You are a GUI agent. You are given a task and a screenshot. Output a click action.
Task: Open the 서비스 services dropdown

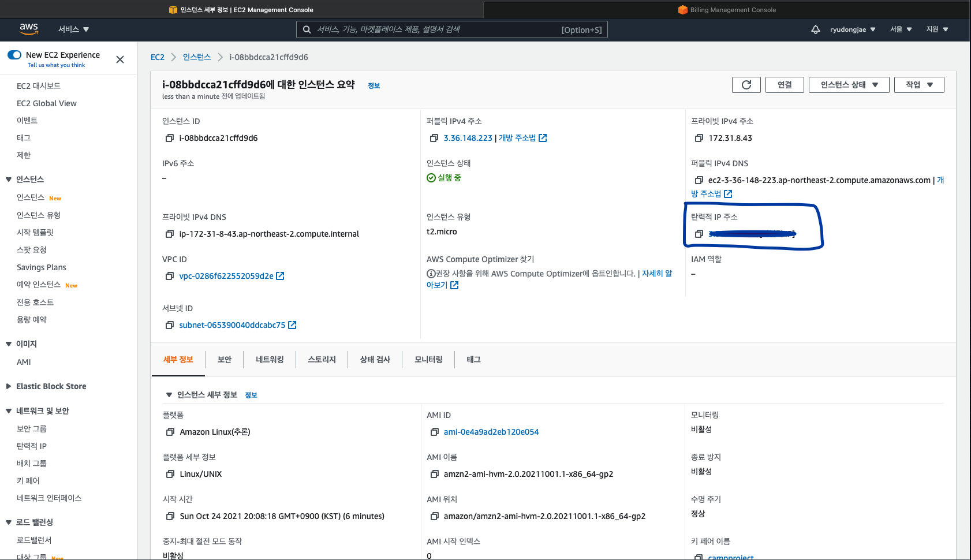click(x=73, y=29)
